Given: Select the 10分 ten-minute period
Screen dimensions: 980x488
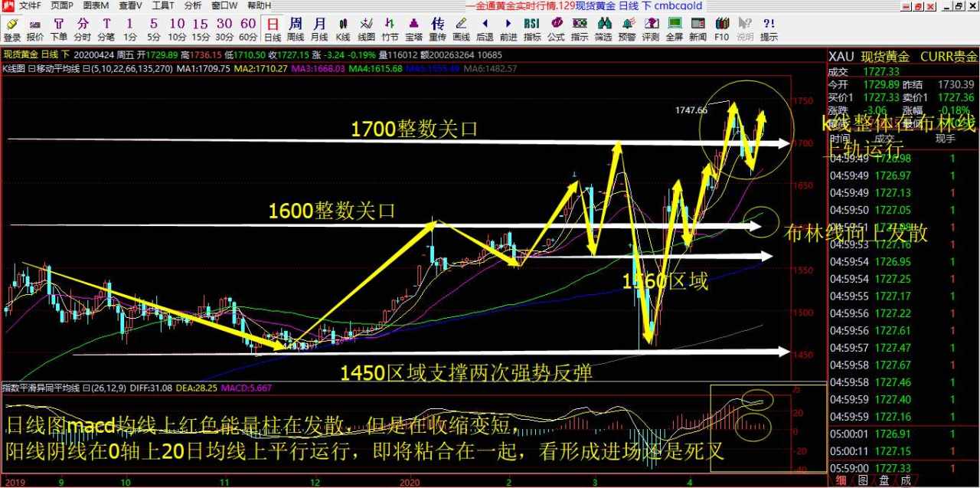Looking at the screenshot, I should coord(177,29).
